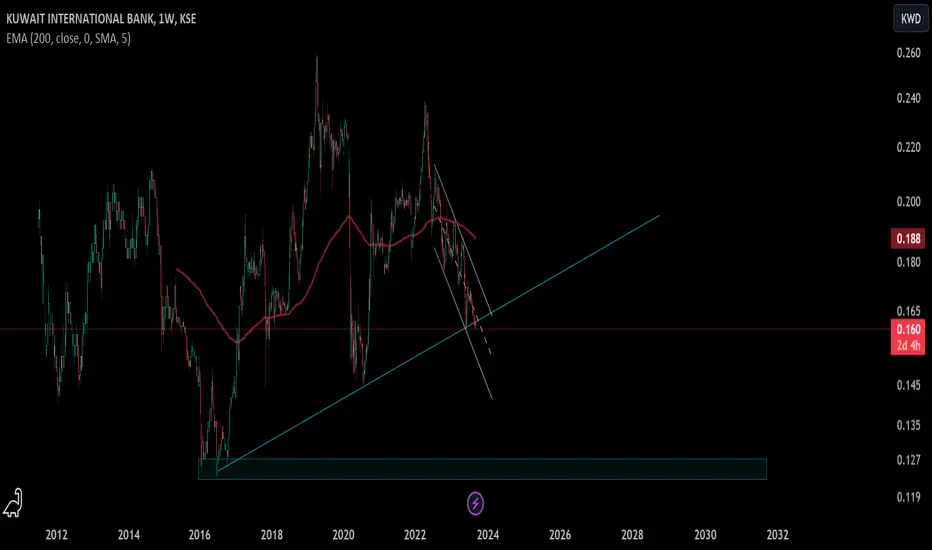
Task: Click the 2024 time axis label
Action: click(x=487, y=535)
